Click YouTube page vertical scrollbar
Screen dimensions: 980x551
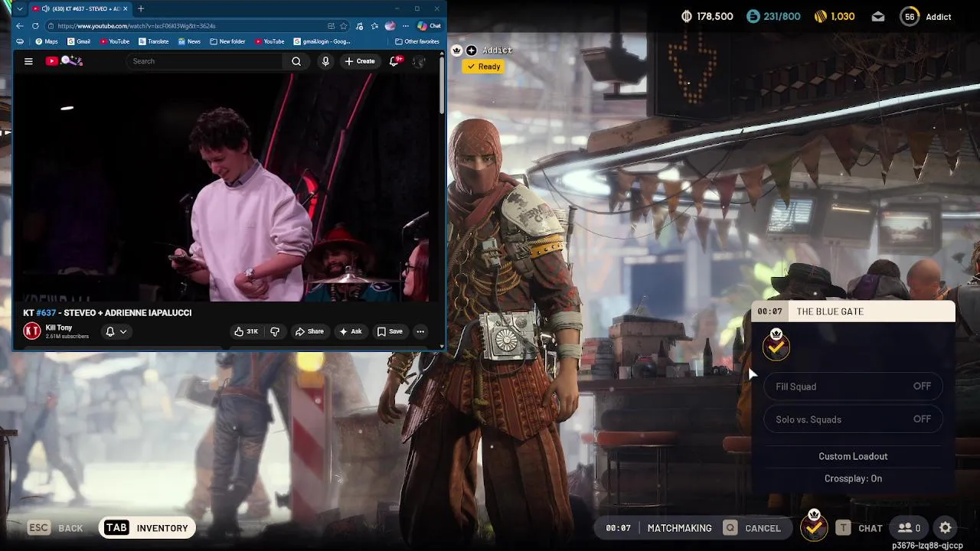442,86
